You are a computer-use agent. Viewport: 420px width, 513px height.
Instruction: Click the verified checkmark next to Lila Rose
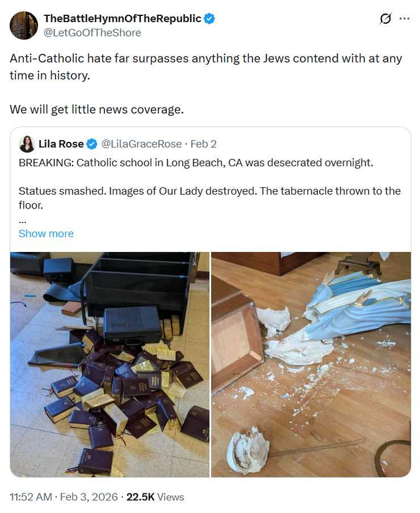(92, 144)
